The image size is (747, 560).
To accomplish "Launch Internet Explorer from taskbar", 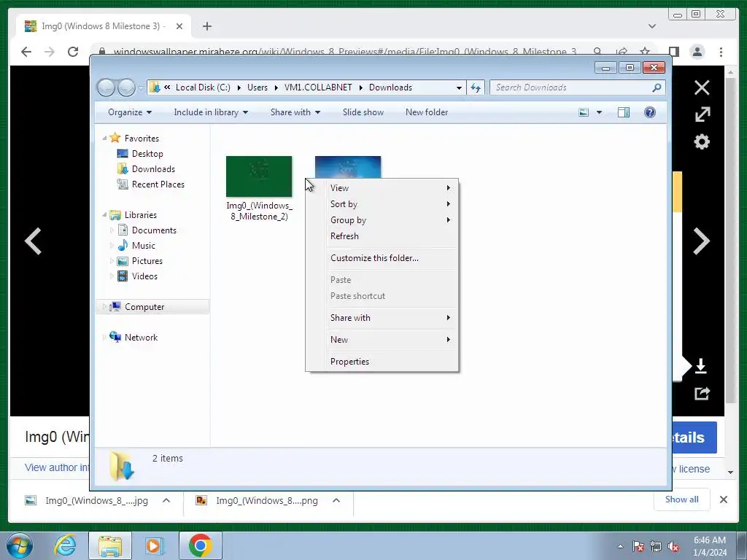I will [x=65, y=545].
